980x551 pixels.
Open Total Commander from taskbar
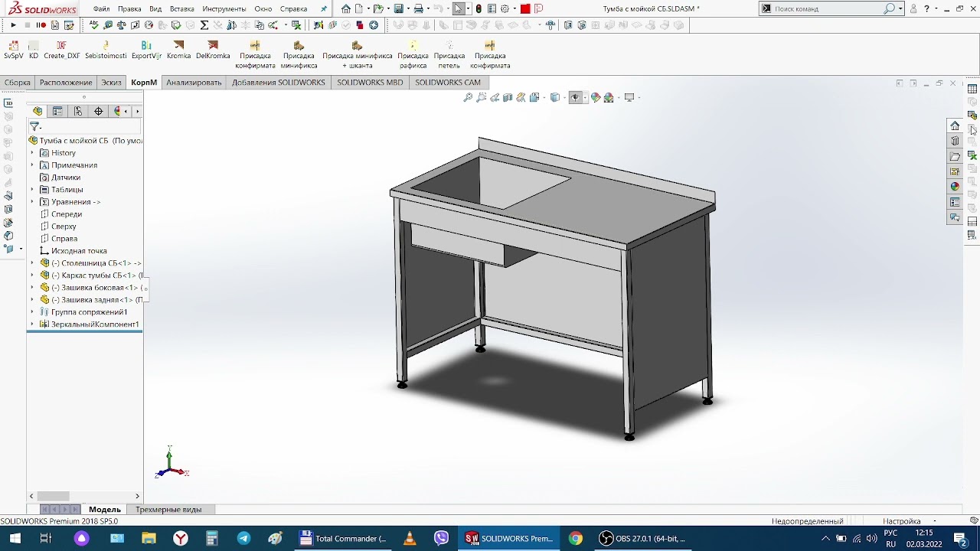coord(343,539)
